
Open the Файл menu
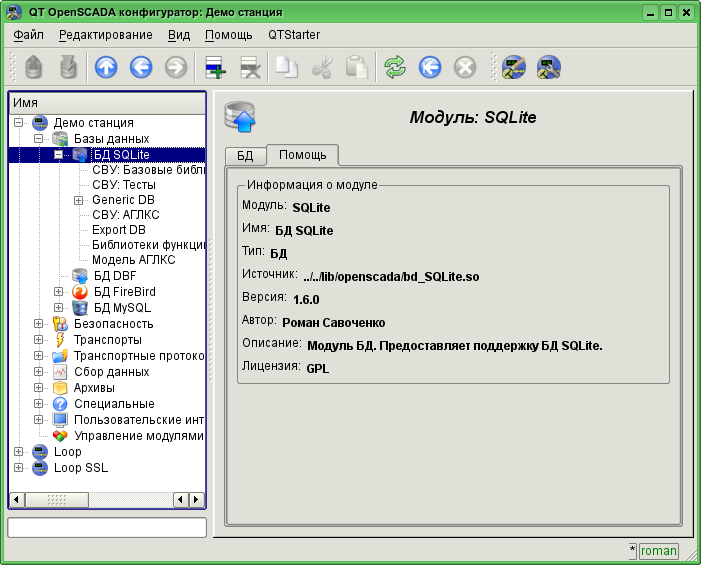pyautogui.click(x=29, y=35)
